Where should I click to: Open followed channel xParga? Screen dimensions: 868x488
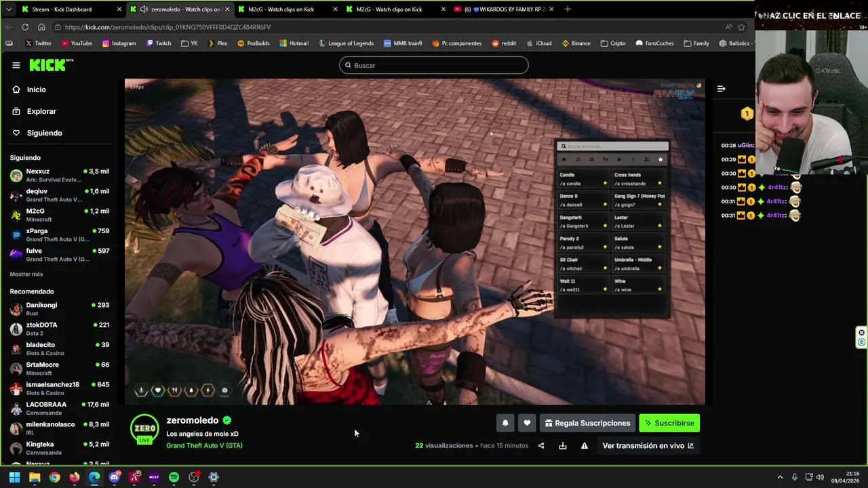[x=60, y=235]
